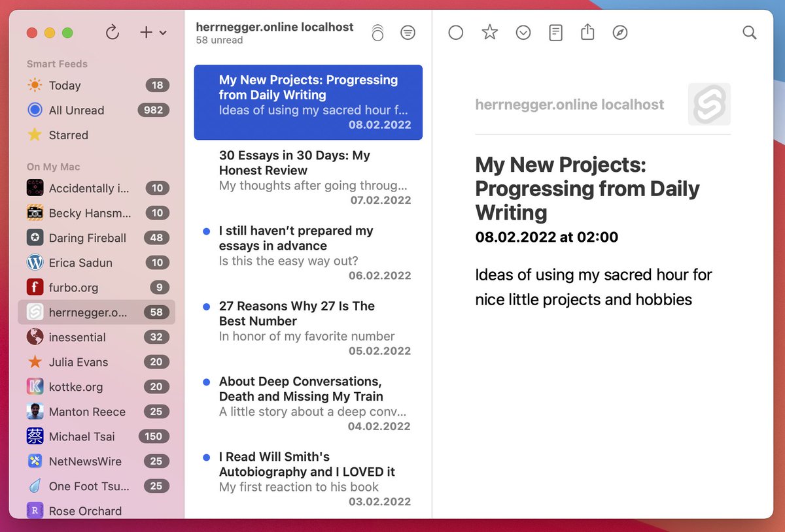
Task: Click the 982 unread badge on All Unread
Action: coord(154,110)
